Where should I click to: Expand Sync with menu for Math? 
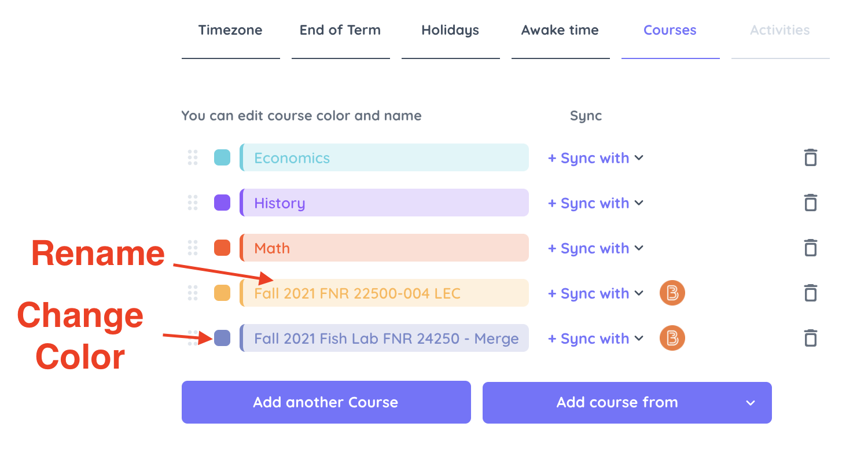(595, 248)
